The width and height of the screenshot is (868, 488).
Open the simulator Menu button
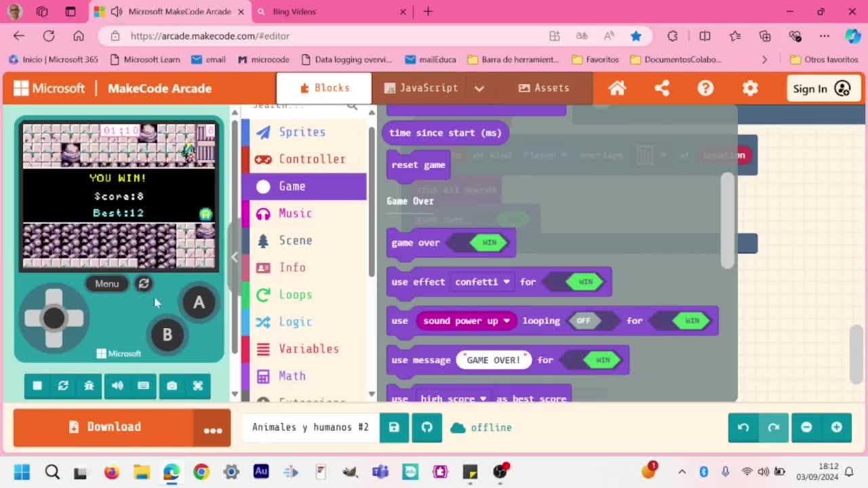pyautogui.click(x=106, y=284)
